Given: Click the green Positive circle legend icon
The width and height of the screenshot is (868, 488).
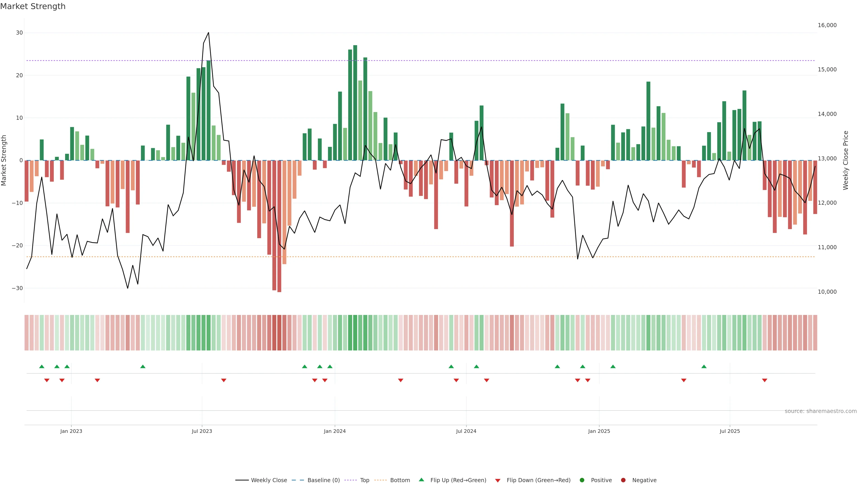Looking at the screenshot, I should coord(582,480).
